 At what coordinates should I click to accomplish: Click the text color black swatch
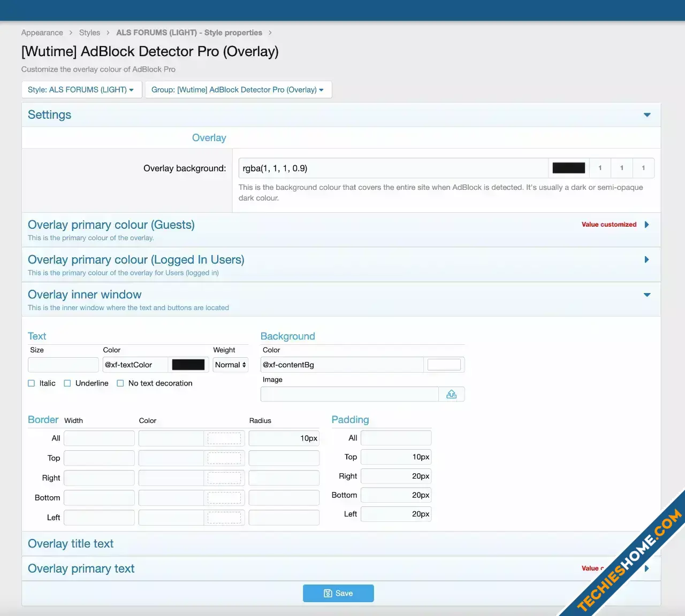[x=188, y=365]
